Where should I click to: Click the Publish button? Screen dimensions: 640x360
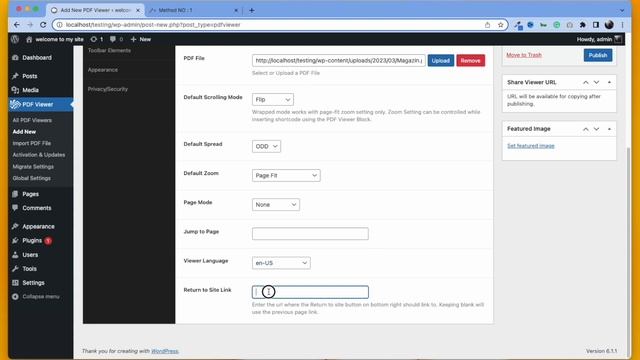click(598, 55)
